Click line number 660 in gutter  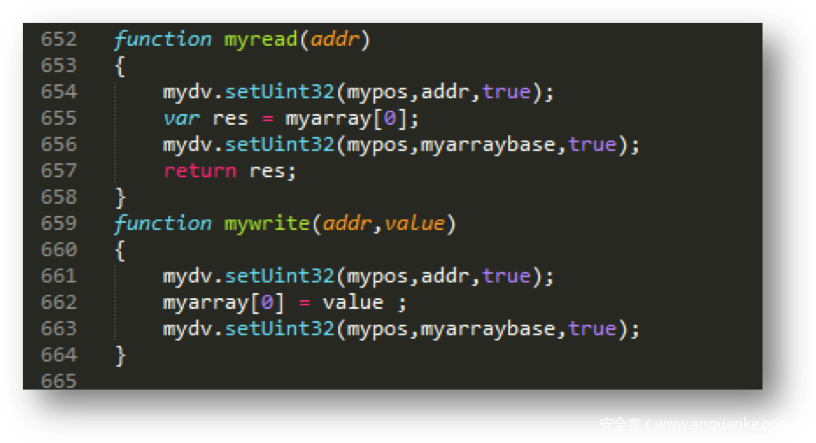tap(59, 250)
